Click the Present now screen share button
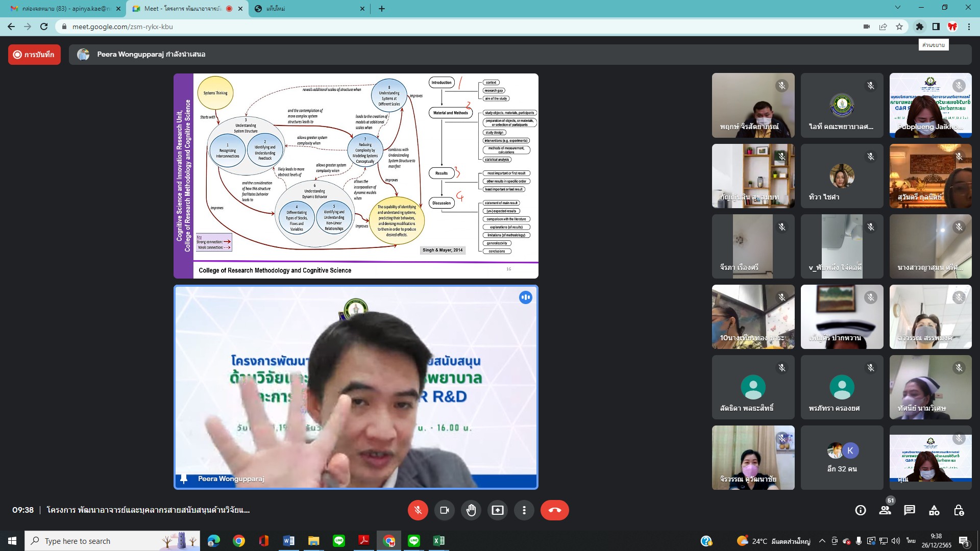Viewport: 980px width, 551px height. pos(497,510)
